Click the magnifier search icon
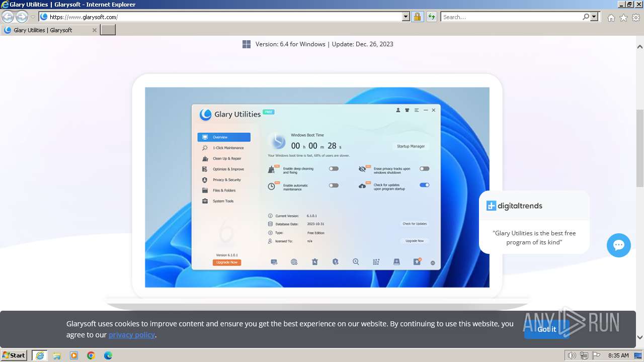 pos(586,17)
